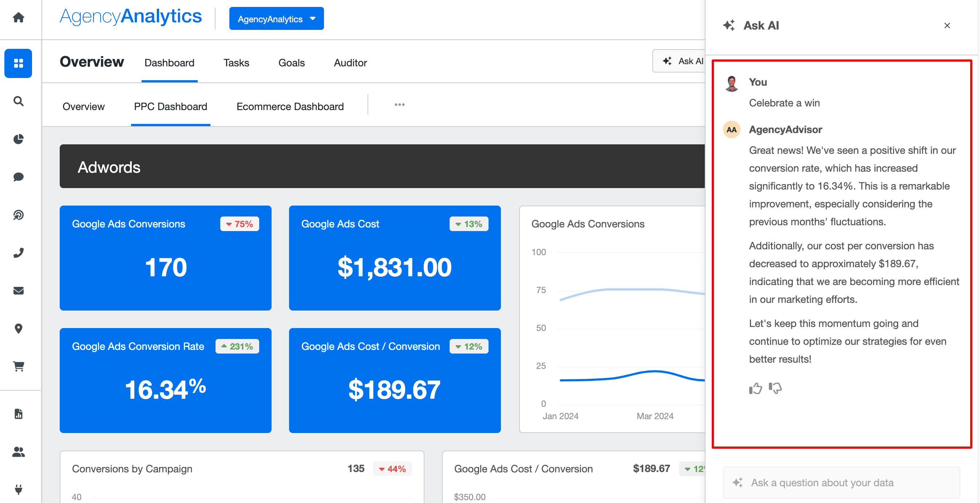Click the phone call tracking icon

18,253
